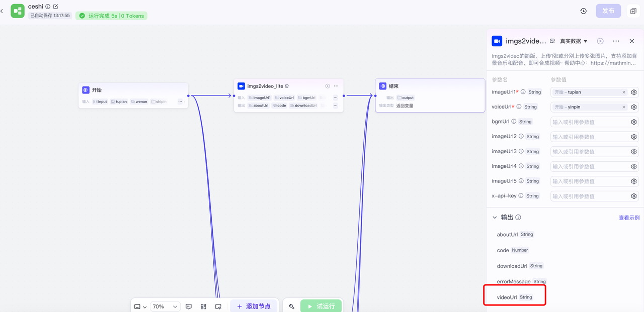Show info for bgmUrl parameter
This screenshot has height=312, width=644.
(514, 122)
